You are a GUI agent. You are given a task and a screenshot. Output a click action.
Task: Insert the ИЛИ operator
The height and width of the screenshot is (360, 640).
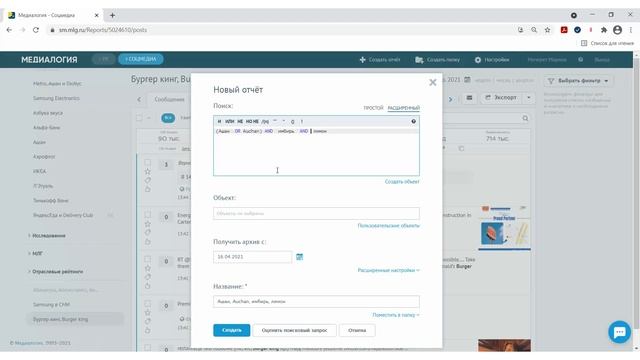(x=229, y=122)
